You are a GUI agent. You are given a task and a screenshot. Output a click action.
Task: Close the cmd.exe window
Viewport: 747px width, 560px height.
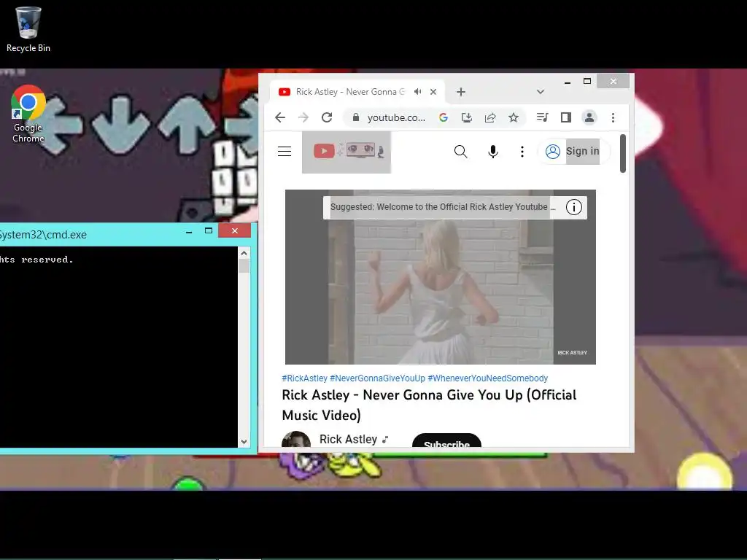tap(234, 231)
